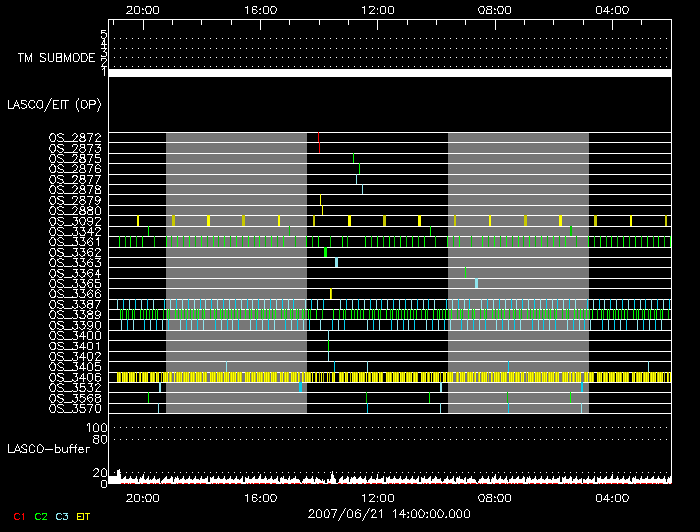Click the red C1 legend entry
The image size is (700, 532).
17,516
